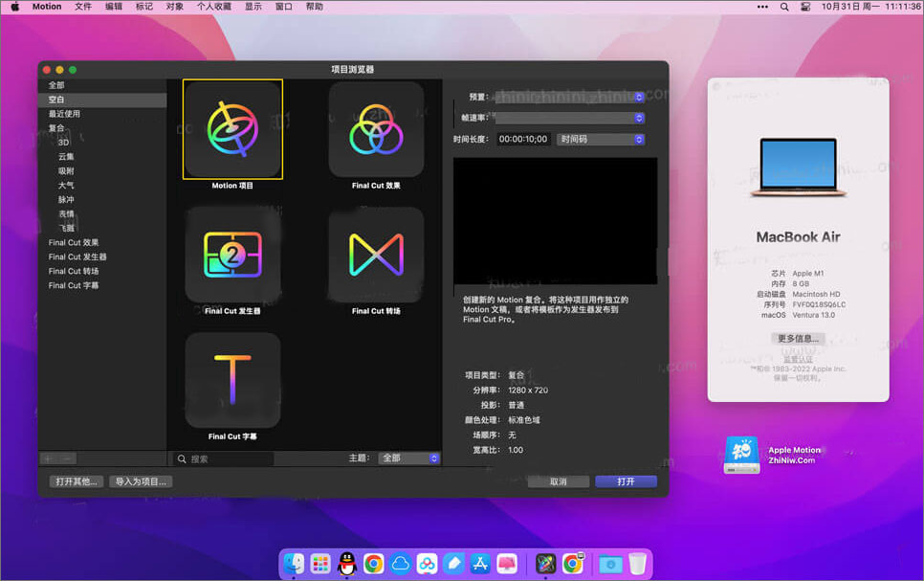
Task: Open the pink display app in Dock
Action: click(507, 564)
